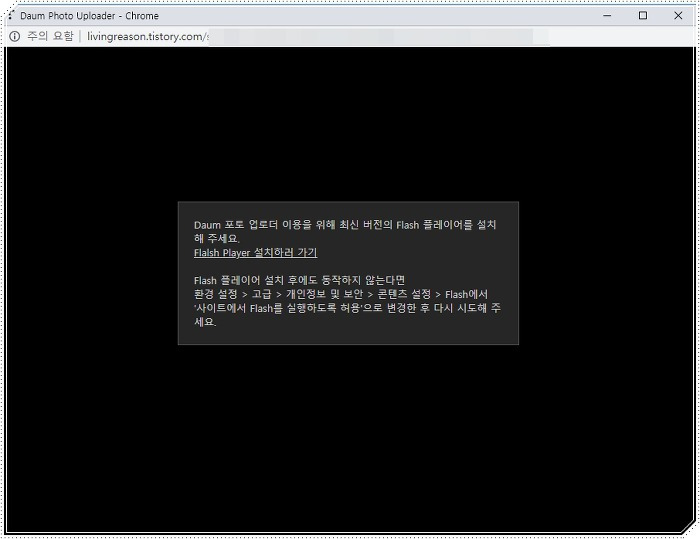Maximize the Daum Photo Uploader window
Viewport: 700px width, 539px height.
(643, 16)
